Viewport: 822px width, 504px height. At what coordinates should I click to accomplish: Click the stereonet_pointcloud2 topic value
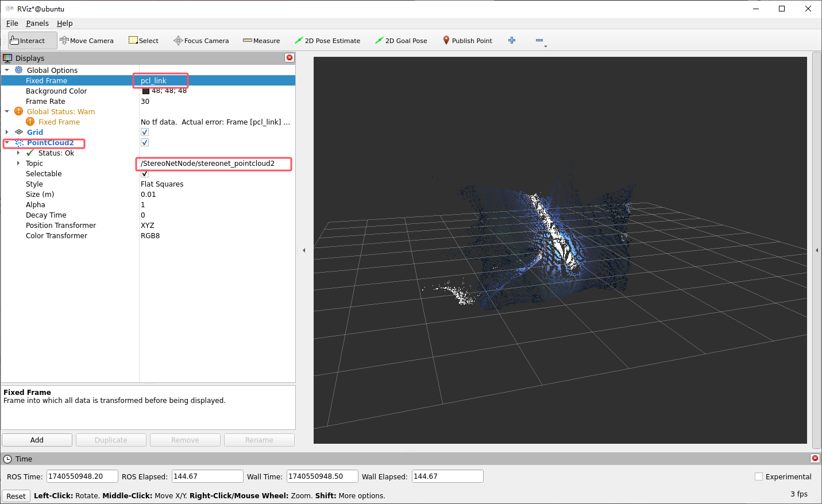tap(207, 164)
